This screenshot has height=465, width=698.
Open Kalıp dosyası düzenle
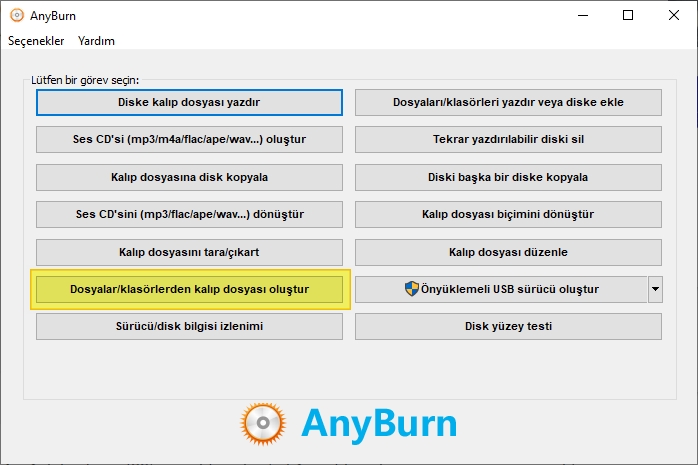508,252
